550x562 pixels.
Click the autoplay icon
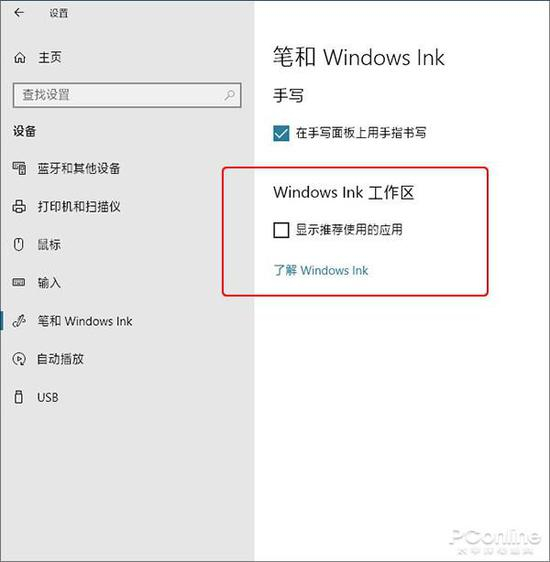tap(19, 359)
